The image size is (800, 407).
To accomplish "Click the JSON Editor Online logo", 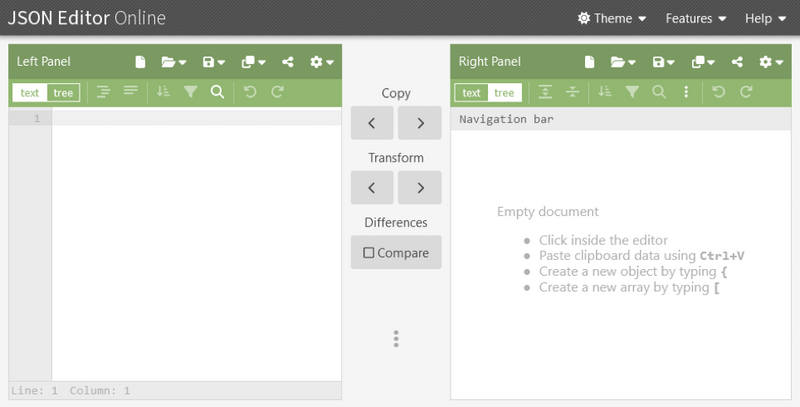I will pos(87,18).
